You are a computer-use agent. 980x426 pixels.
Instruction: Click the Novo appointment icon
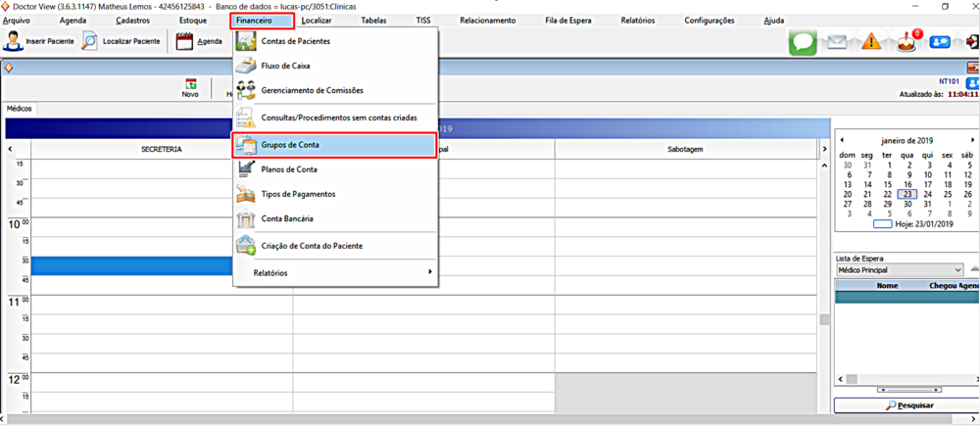[x=190, y=86]
